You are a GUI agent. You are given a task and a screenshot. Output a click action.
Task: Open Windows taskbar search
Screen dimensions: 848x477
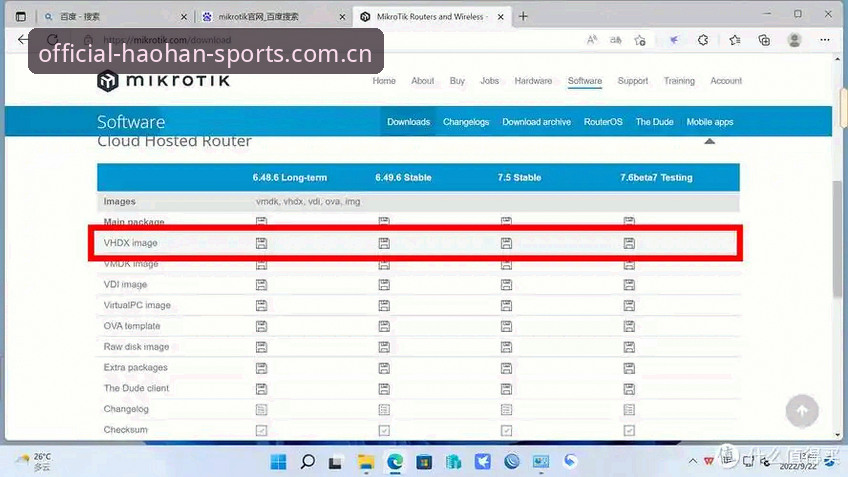pos(307,461)
